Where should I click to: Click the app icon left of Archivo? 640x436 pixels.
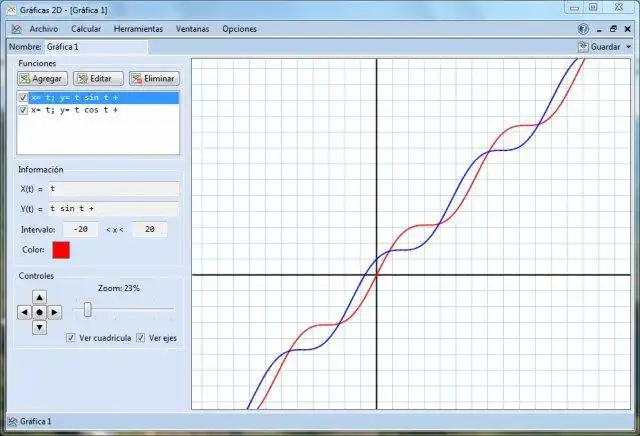tap(16, 29)
